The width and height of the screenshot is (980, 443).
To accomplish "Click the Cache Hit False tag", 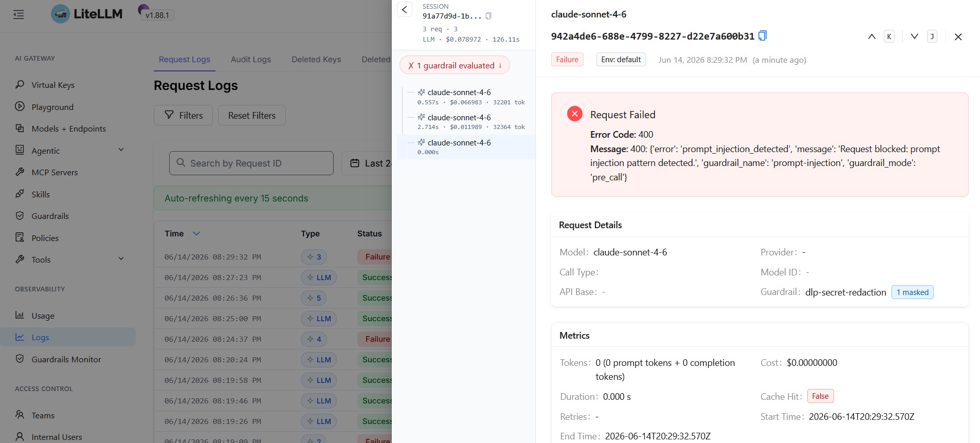I will tap(820, 396).
